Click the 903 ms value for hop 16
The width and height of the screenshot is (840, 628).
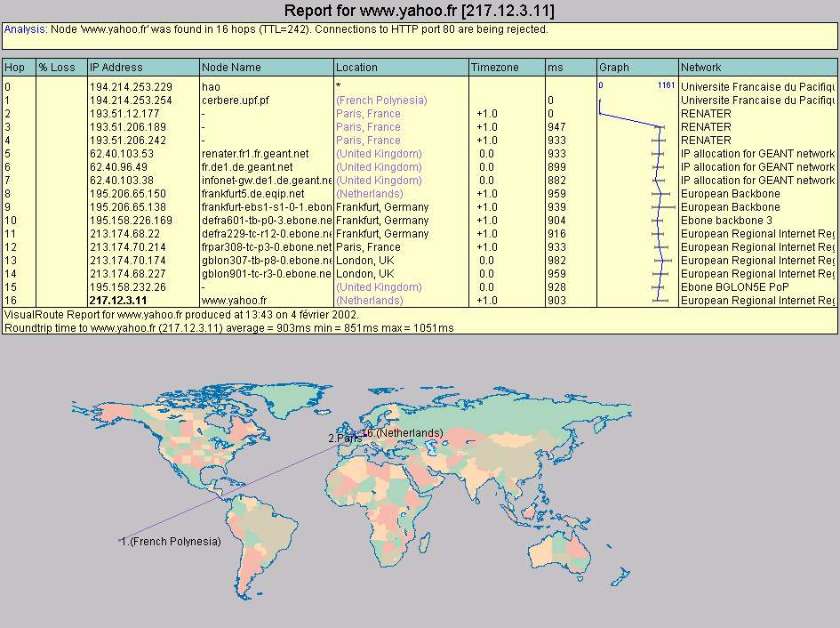[x=556, y=301]
